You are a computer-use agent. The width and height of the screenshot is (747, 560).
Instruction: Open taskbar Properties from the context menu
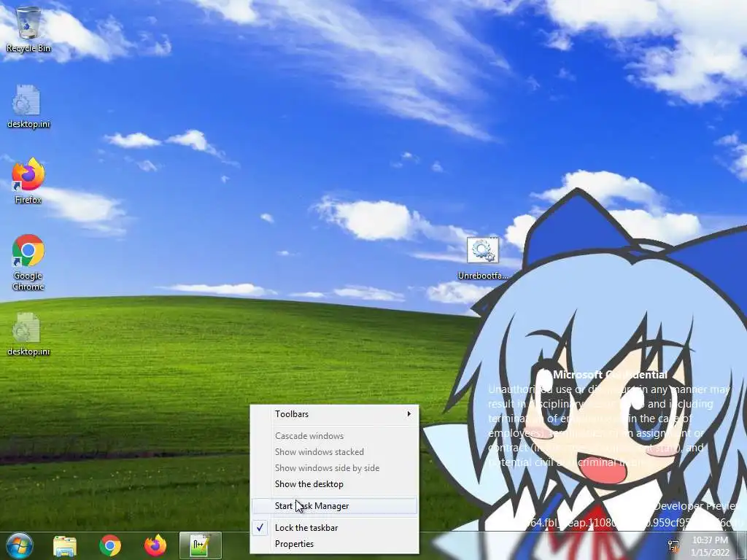335,544
